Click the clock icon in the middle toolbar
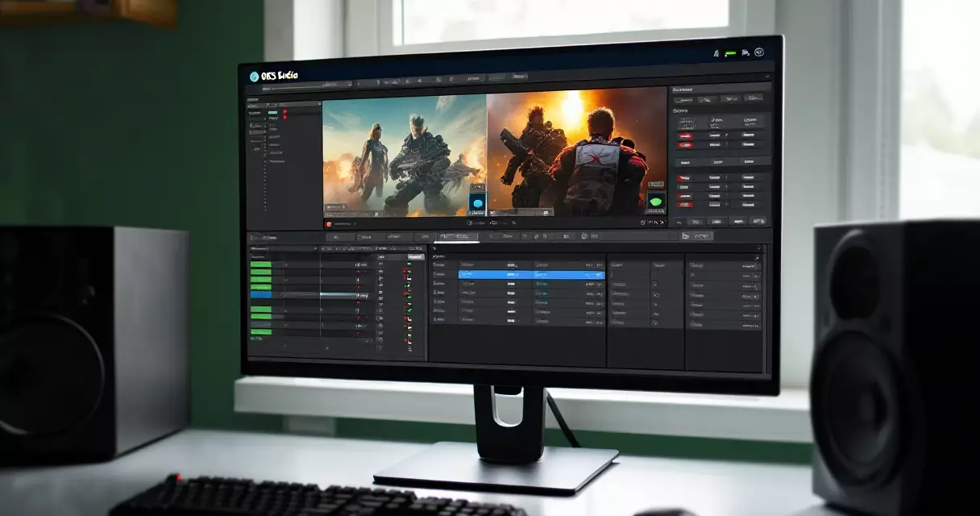Viewport: 980px width, 516px height. point(584,235)
